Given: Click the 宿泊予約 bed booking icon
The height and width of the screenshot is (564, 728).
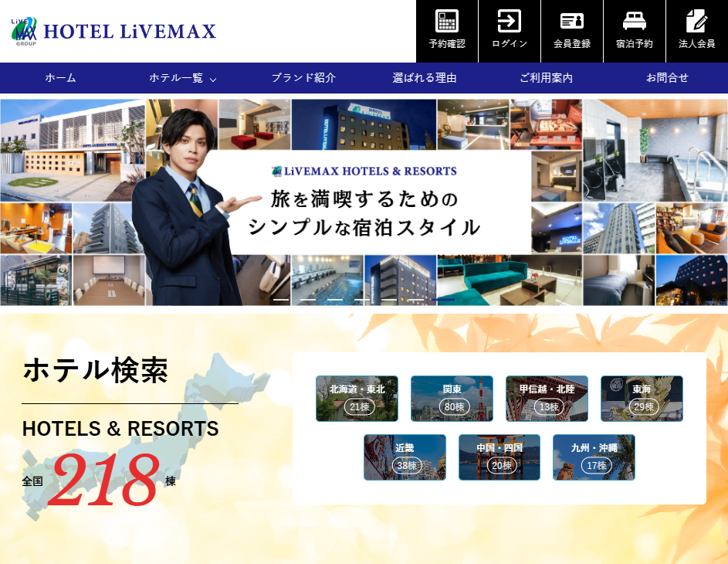Looking at the screenshot, I should click(x=635, y=31).
